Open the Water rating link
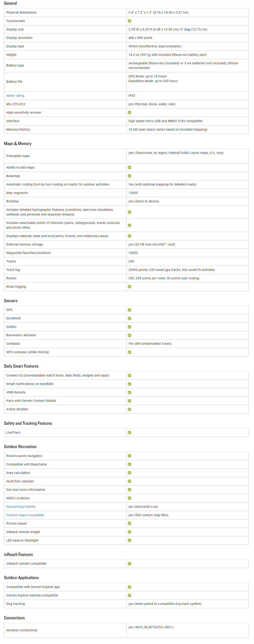The height and width of the screenshot is (644, 254). 15,96
